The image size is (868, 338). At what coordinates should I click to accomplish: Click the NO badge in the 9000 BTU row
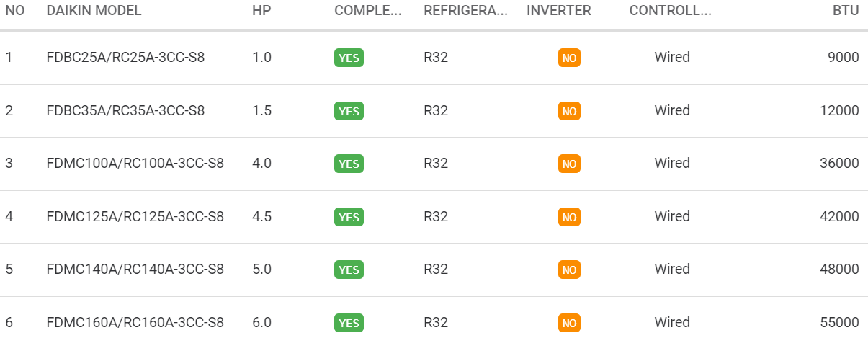click(x=569, y=58)
